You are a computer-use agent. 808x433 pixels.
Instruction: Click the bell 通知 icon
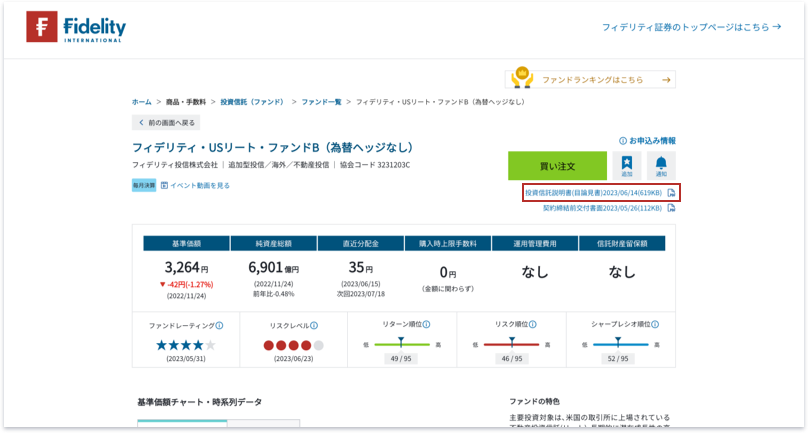click(661, 166)
